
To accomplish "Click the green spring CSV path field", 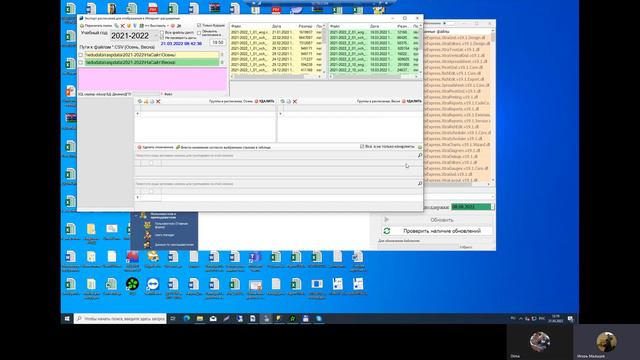I will click(152, 62).
